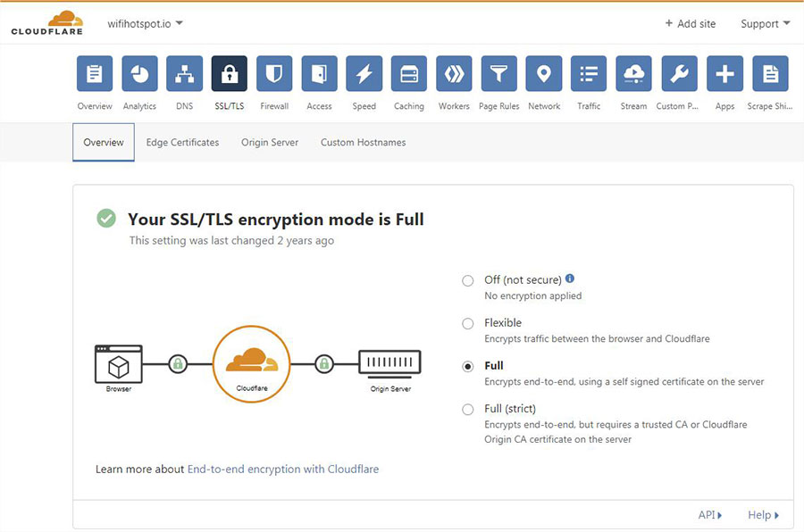
Task: Click the info icon beside Off option
Action: tap(570, 278)
